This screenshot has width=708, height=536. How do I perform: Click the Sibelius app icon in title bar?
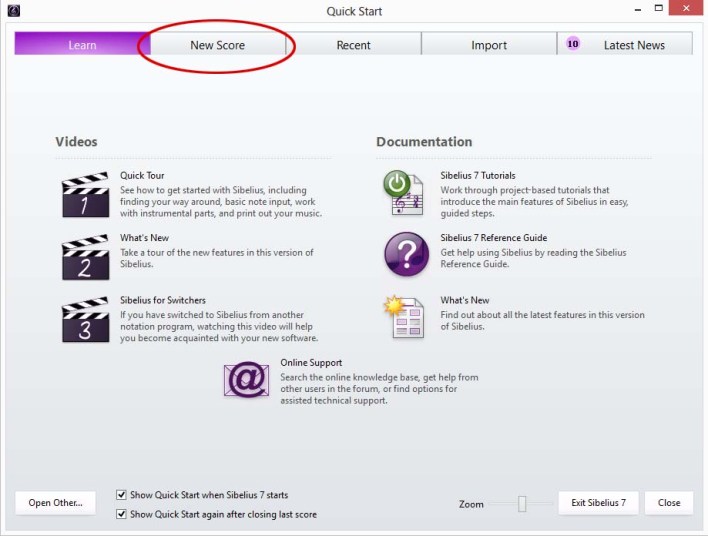pos(14,10)
